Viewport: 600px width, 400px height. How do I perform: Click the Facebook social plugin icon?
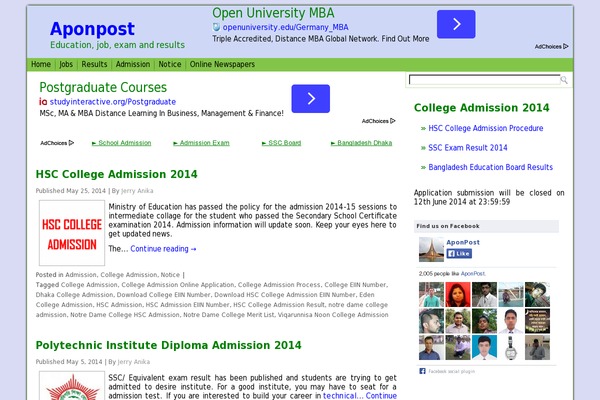coord(422,371)
